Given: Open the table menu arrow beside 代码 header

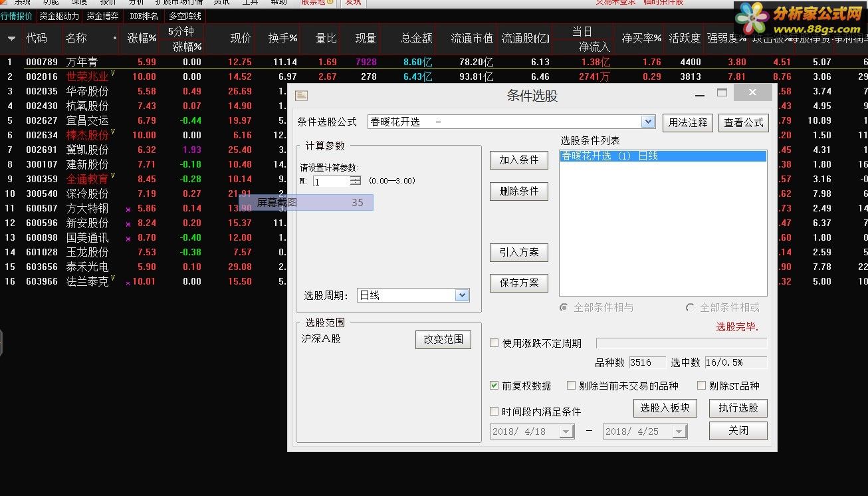Looking at the screenshot, I should [x=11, y=39].
